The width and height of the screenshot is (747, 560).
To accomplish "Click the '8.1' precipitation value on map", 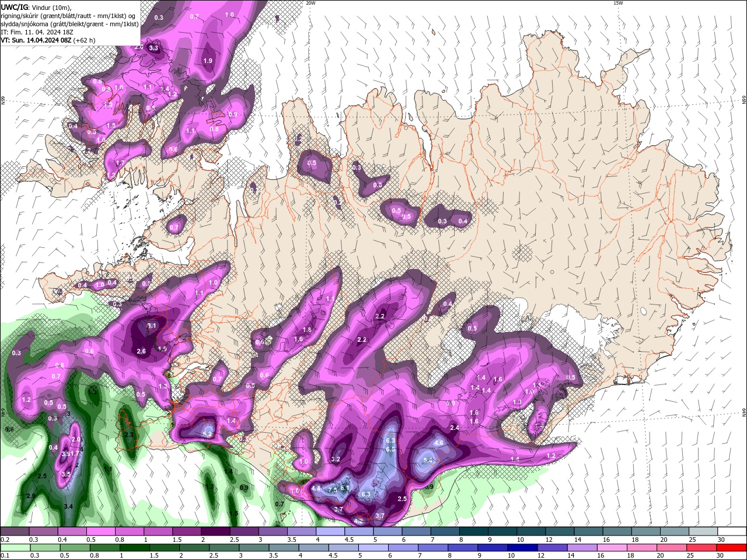I will tap(344, 488).
